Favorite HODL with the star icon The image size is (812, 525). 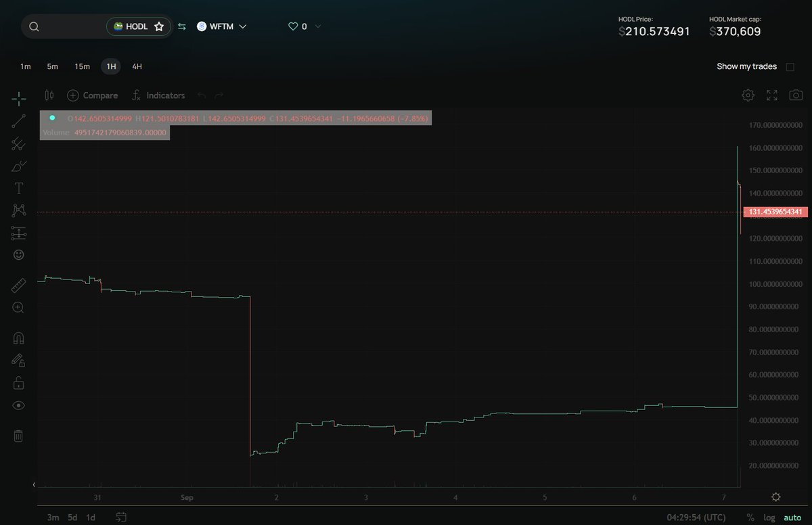pos(159,26)
